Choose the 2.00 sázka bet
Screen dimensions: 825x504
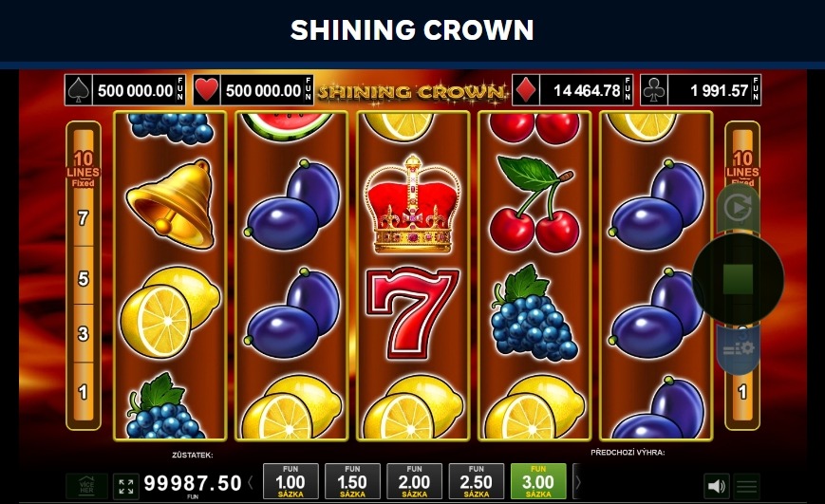[414, 481]
